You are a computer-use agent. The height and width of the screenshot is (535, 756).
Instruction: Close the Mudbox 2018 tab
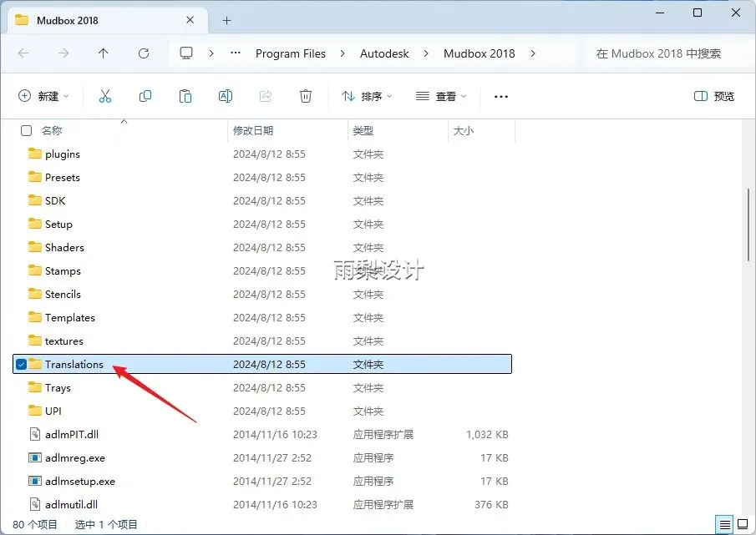coord(190,20)
